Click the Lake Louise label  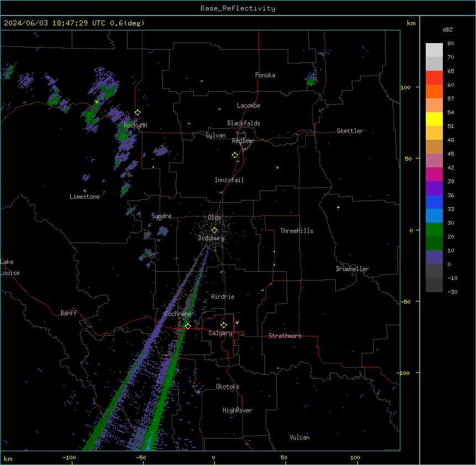[10, 267]
